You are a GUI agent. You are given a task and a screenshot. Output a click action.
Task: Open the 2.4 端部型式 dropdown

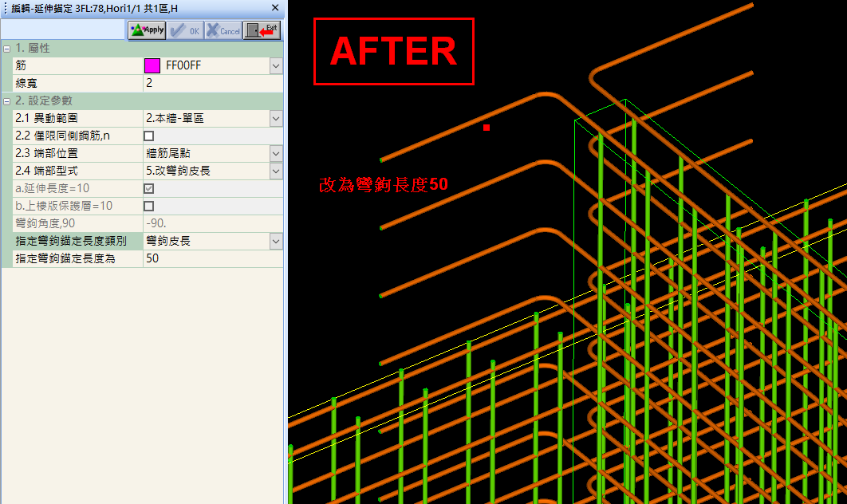(276, 171)
